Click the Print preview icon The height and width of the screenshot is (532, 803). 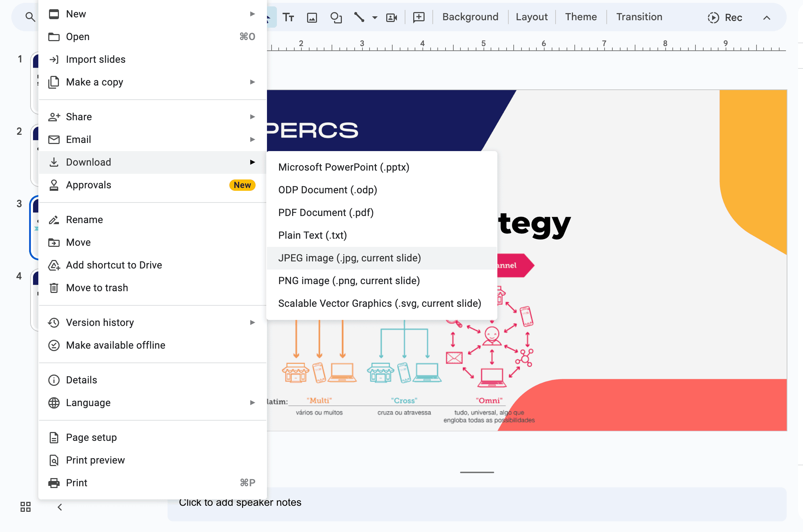54,460
